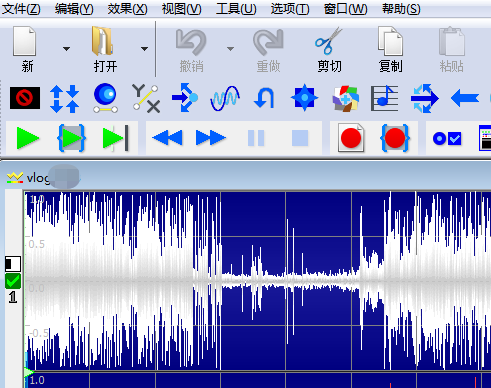491x388 pixels.
Task: Play to end with green play-bar icon
Action: [x=115, y=138]
